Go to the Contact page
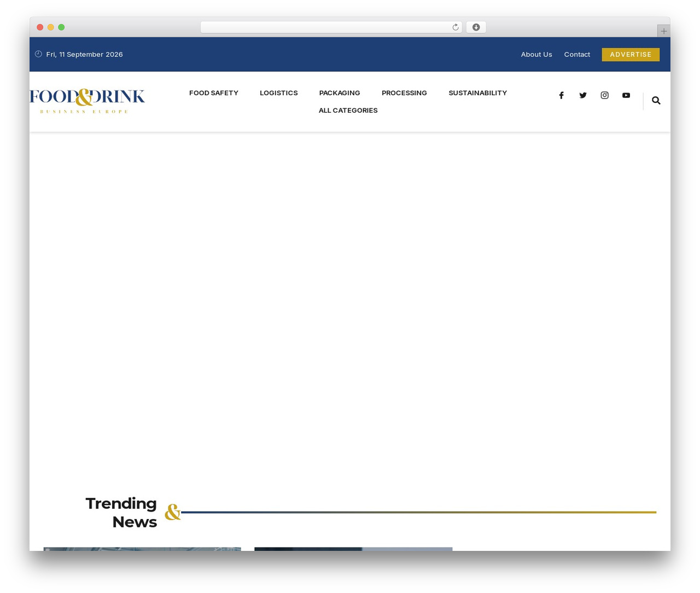Screen dimensions: 700x593 [577, 55]
